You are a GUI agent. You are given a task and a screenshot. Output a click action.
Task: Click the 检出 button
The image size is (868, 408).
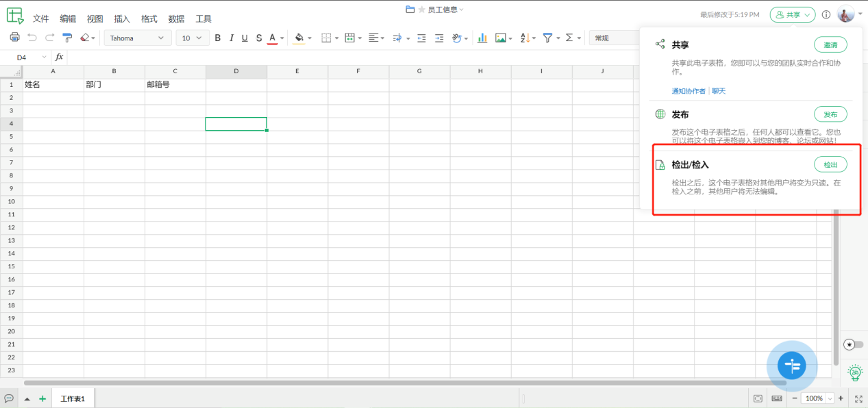(830, 165)
